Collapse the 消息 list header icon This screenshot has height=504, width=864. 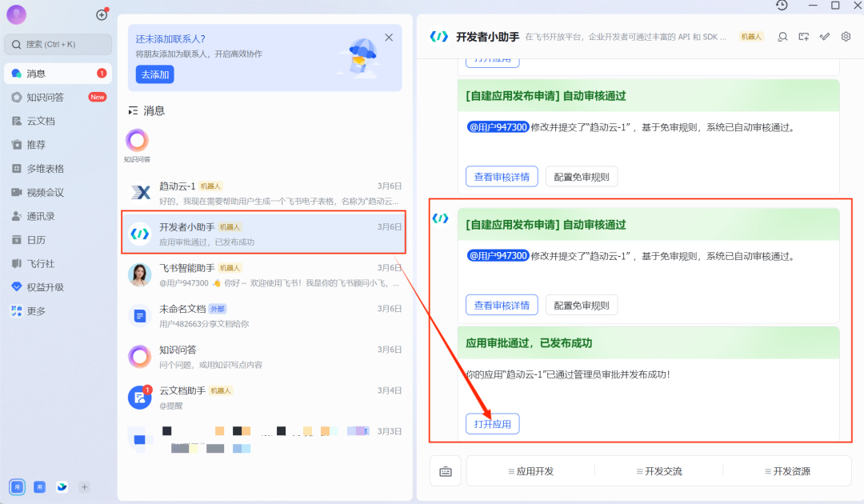(133, 111)
